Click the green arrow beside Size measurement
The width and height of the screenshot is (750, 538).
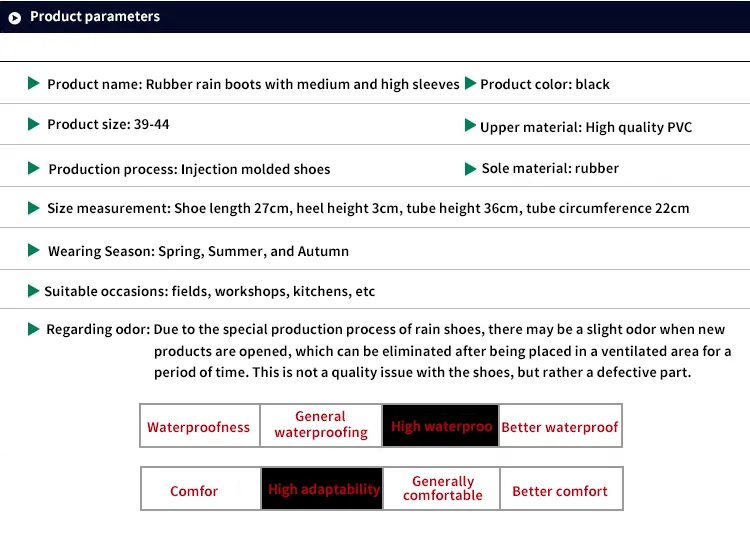(33, 208)
